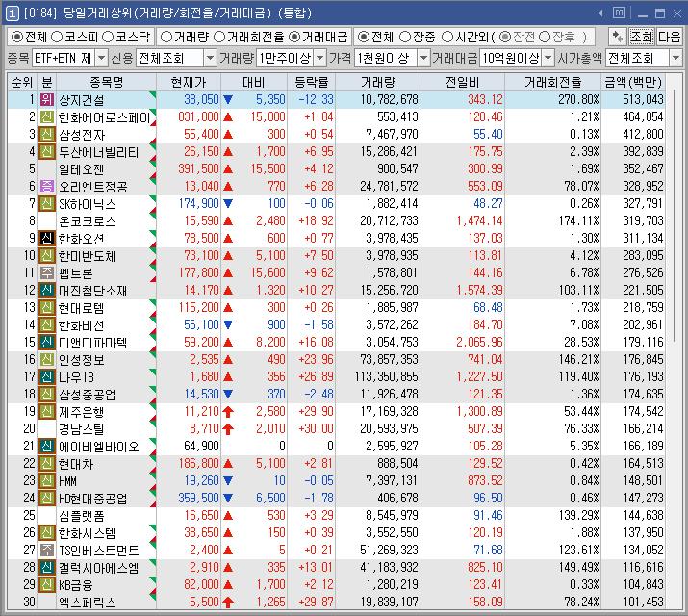Click the 신 badge icon for SK하이닉스
Screen dimensions: 688x616
[x=47, y=204]
